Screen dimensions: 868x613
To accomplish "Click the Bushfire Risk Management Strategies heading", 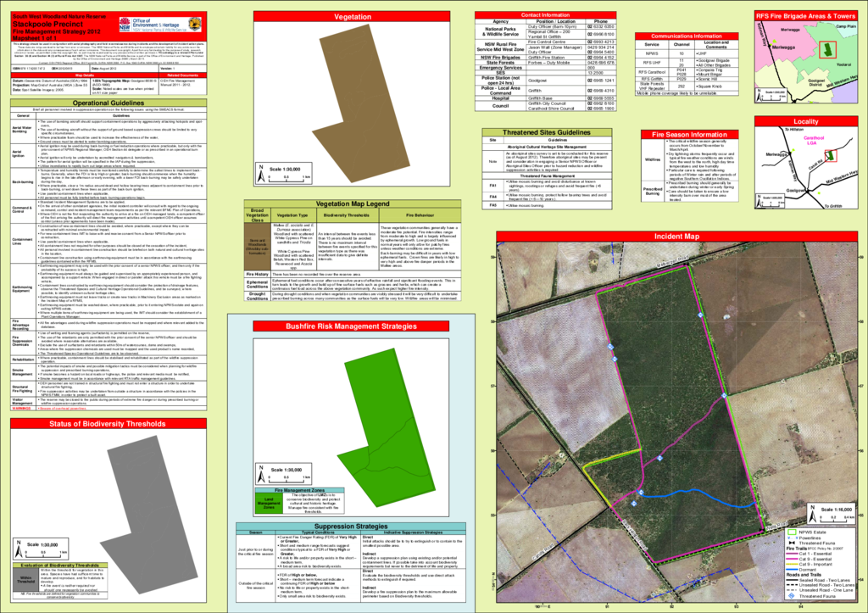I will point(351,326).
